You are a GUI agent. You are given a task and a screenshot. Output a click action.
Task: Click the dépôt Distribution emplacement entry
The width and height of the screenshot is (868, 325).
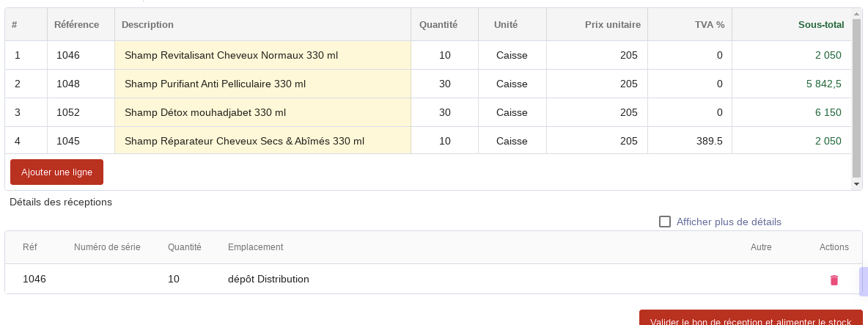click(x=268, y=279)
